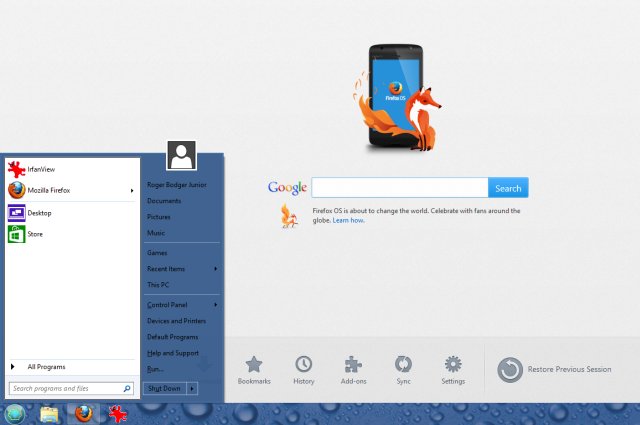
Task: Open Firefox History clock icon
Action: click(304, 364)
